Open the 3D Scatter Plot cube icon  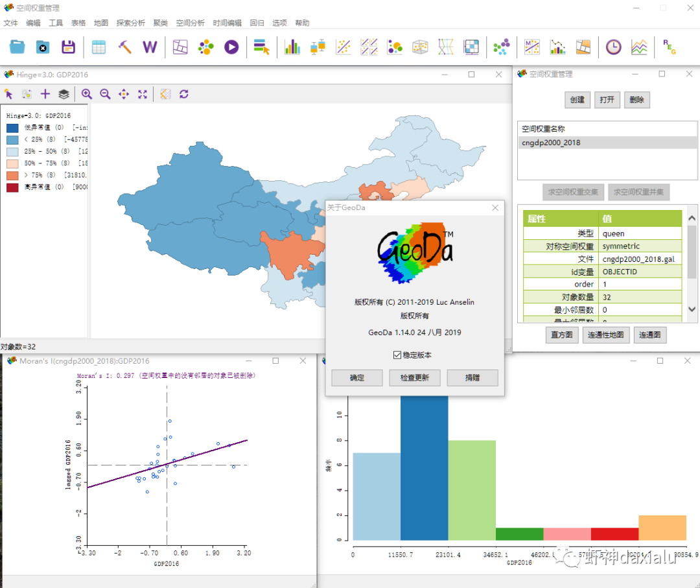coord(420,47)
